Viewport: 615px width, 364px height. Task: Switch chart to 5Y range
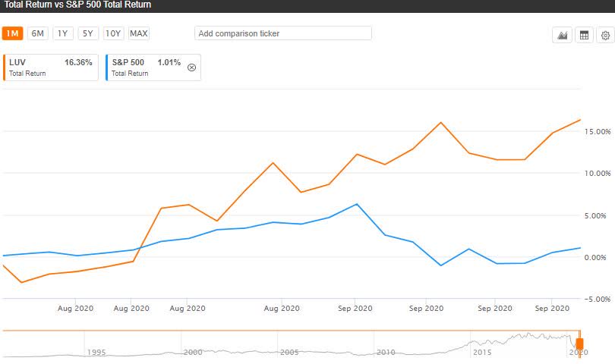[88, 33]
